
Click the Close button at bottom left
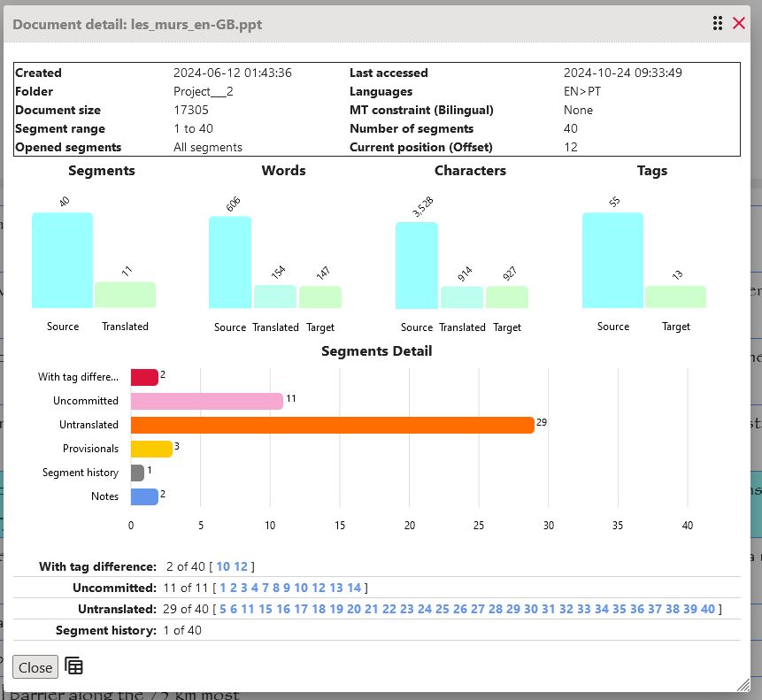[x=35, y=667]
